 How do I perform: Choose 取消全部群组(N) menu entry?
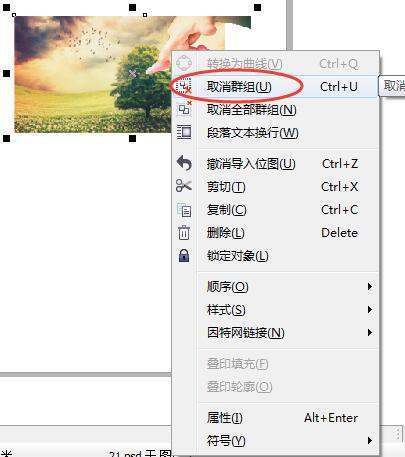(251, 109)
